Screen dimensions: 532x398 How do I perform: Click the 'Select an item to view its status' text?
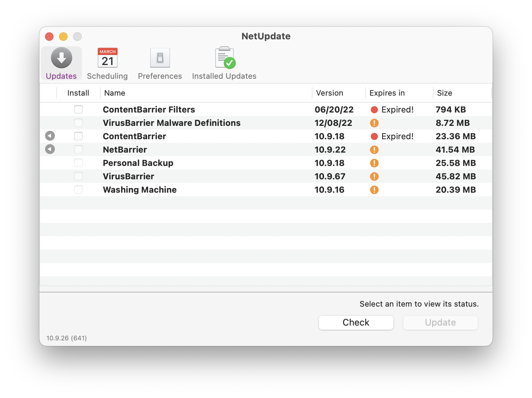point(419,304)
